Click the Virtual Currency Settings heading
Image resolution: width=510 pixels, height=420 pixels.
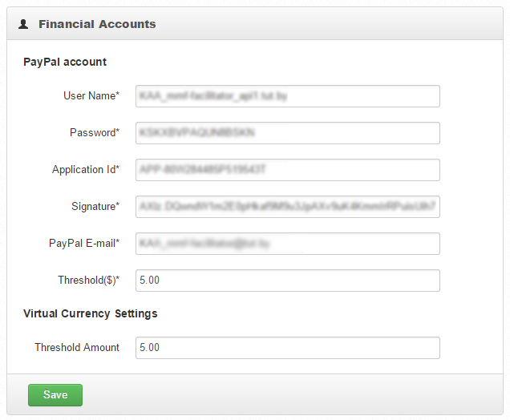pyautogui.click(x=91, y=313)
